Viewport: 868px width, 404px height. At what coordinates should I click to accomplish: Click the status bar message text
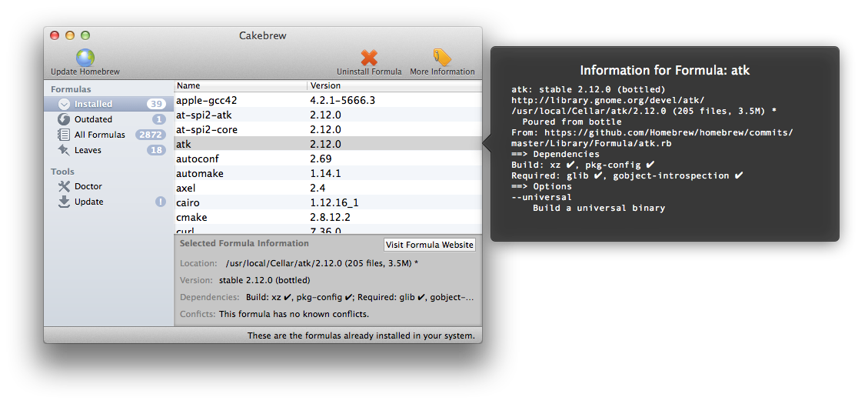pyautogui.click(x=361, y=336)
